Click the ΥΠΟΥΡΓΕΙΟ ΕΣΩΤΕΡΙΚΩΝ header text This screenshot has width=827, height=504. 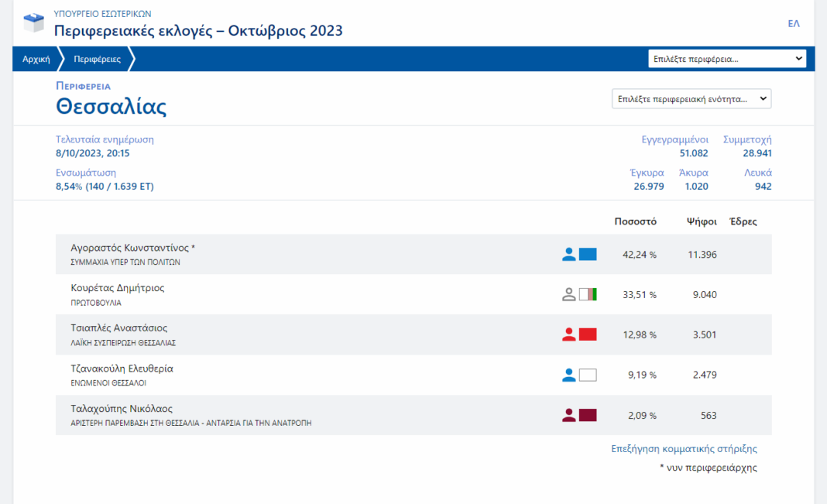click(102, 14)
